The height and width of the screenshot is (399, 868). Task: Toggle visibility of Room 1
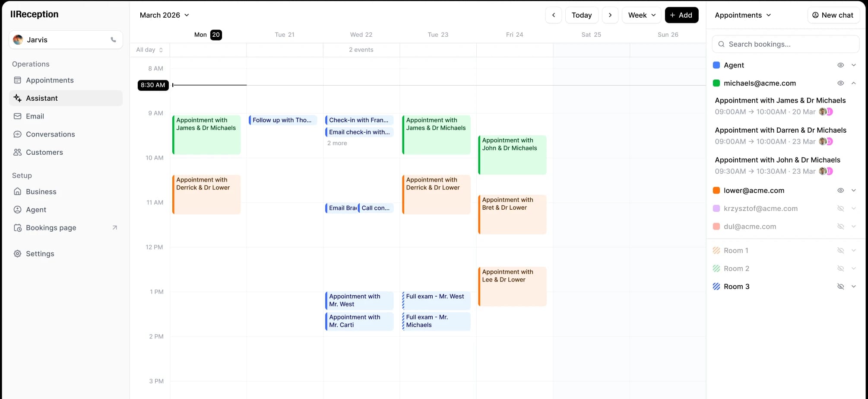[x=840, y=250]
